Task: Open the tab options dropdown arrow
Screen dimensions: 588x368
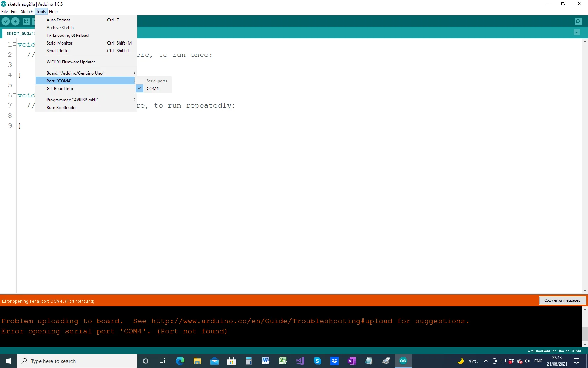Action: point(577,33)
